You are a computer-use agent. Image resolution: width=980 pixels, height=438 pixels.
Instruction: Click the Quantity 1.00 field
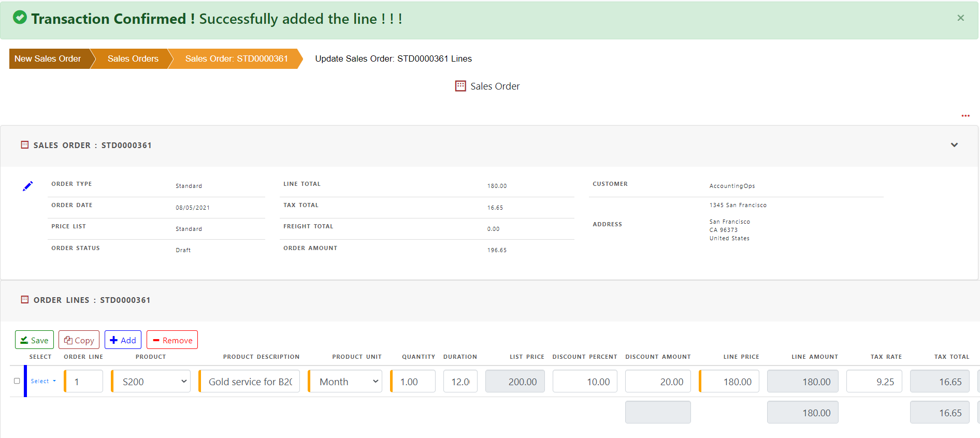point(413,381)
